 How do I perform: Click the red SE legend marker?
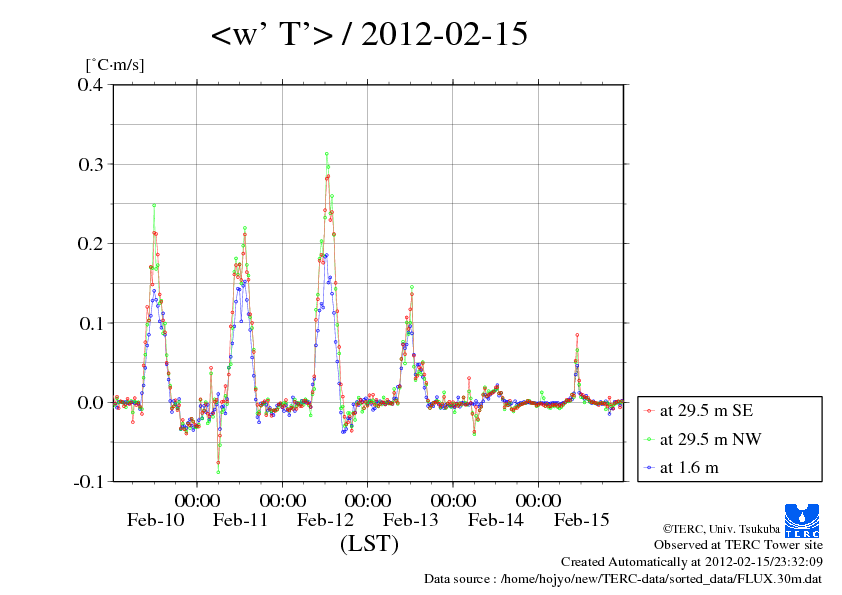click(650, 411)
